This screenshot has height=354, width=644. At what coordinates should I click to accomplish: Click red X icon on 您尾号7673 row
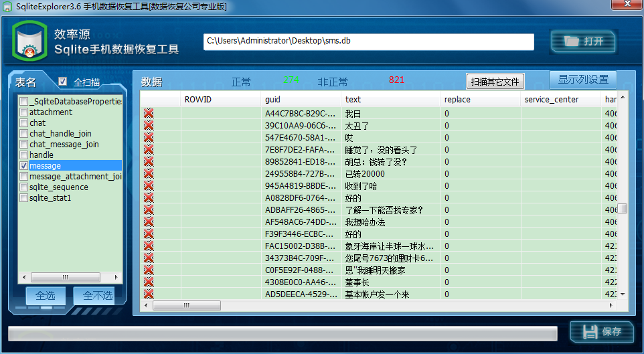point(148,258)
